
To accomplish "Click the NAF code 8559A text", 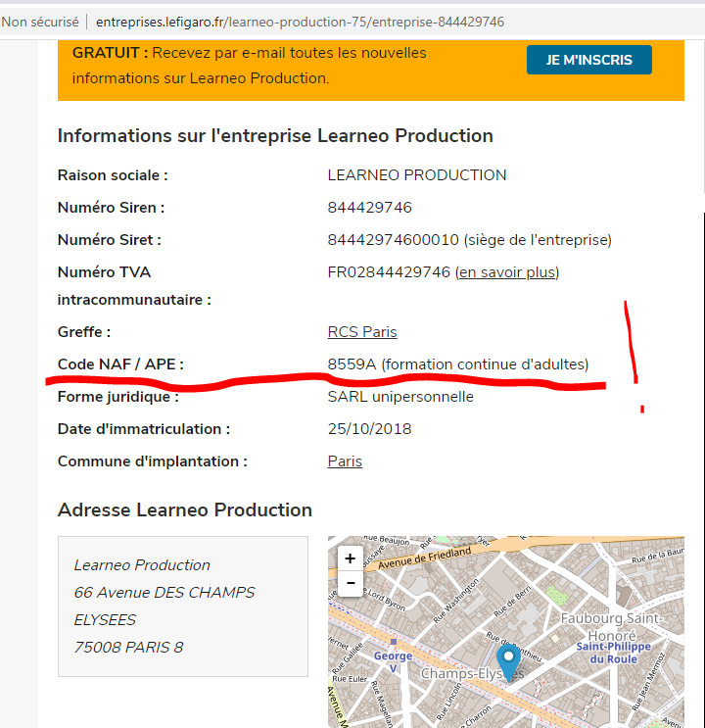I will 352,364.
